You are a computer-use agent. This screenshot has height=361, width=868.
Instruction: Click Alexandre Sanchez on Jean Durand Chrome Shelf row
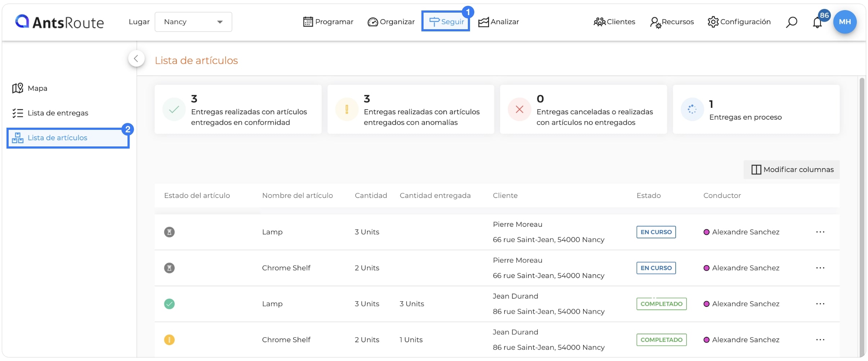[746, 340]
